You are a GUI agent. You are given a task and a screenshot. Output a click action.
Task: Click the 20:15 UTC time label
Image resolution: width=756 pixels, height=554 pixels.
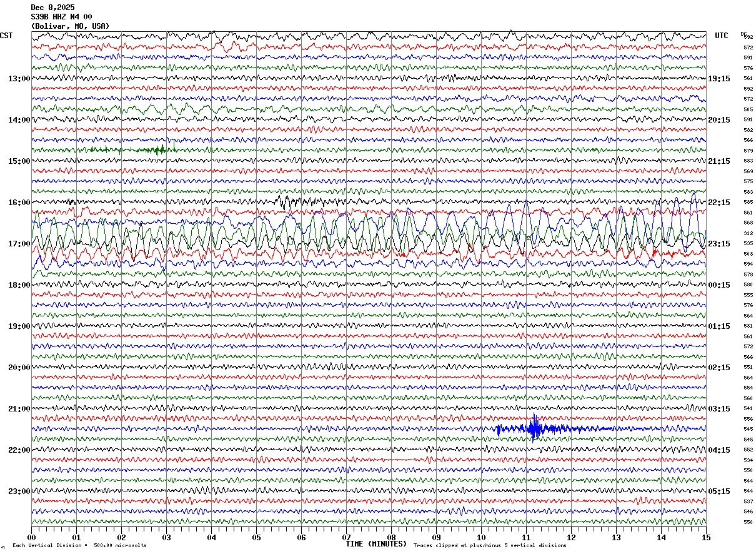tap(719, 120)
